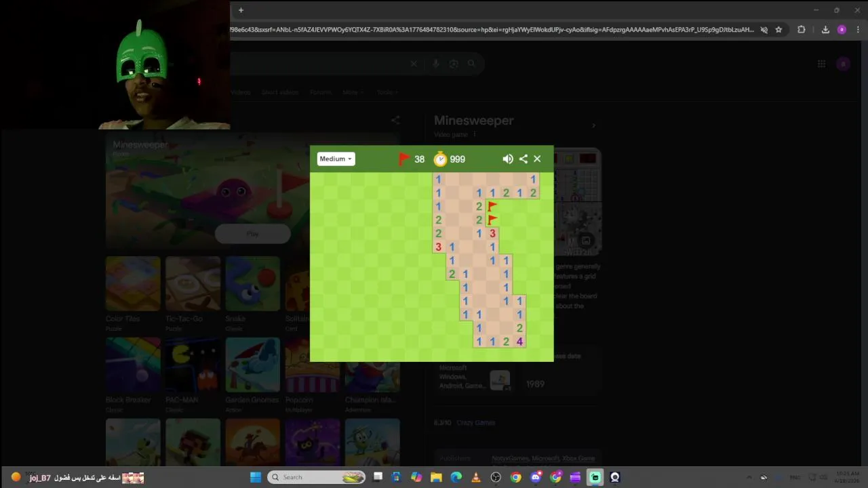Expand the knowledge panel chevron arrow
This screenshot has height=488, width=868.
[x=593, y=125]
